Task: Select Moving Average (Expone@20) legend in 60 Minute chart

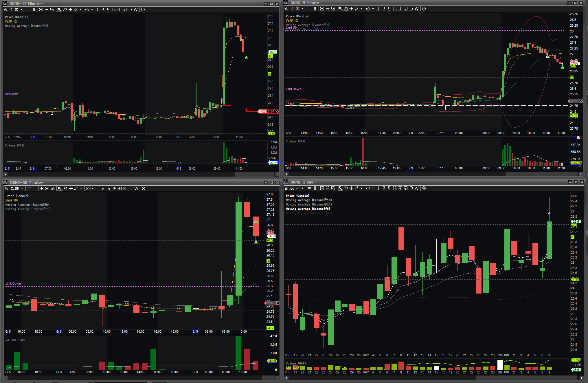Action: [x=28, y=209]
